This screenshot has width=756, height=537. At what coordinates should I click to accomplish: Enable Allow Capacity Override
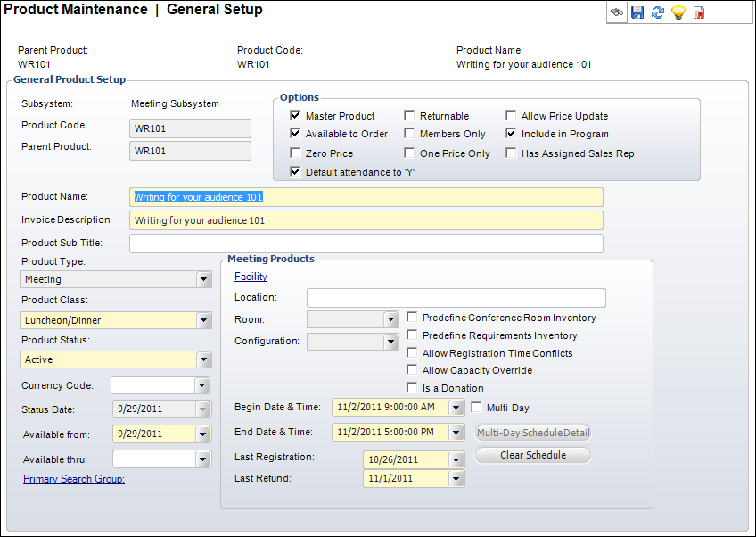coord(412,370)
